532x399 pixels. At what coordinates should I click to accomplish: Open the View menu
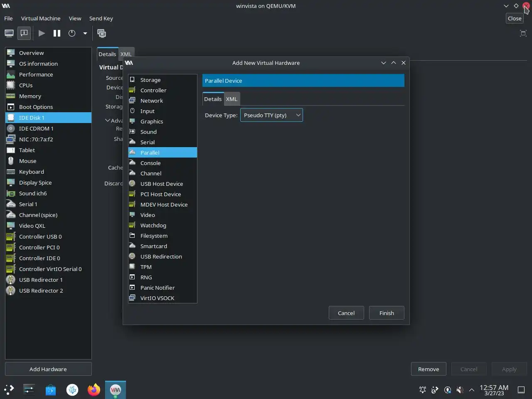75,18
